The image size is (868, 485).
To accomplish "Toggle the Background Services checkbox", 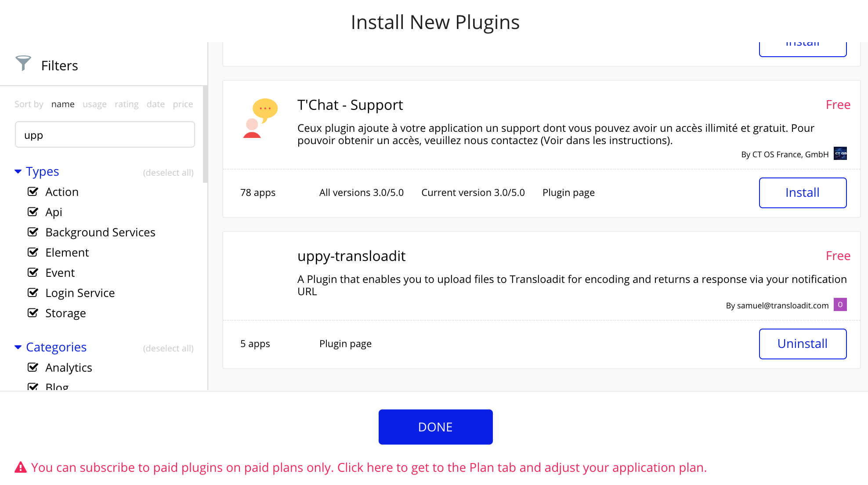I will point(33,232).
